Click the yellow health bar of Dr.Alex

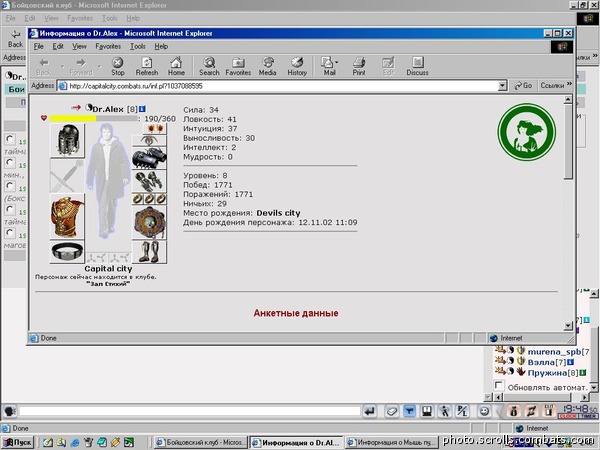pos(73,119)
